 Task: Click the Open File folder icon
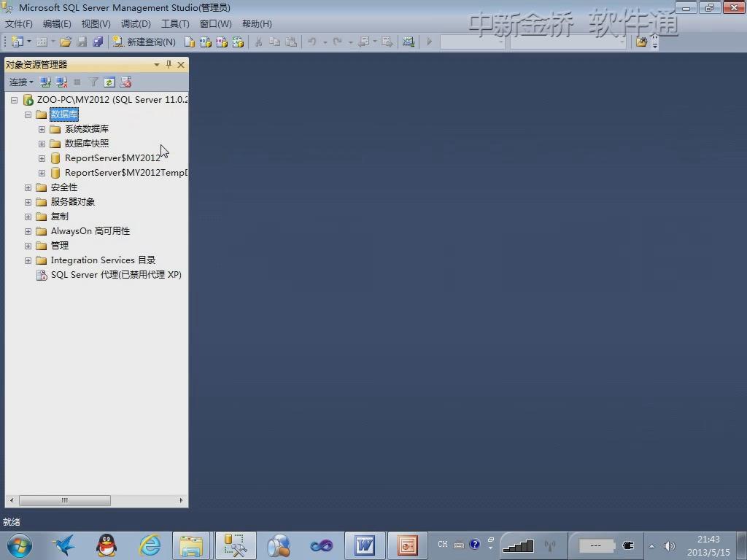point(65,42)
